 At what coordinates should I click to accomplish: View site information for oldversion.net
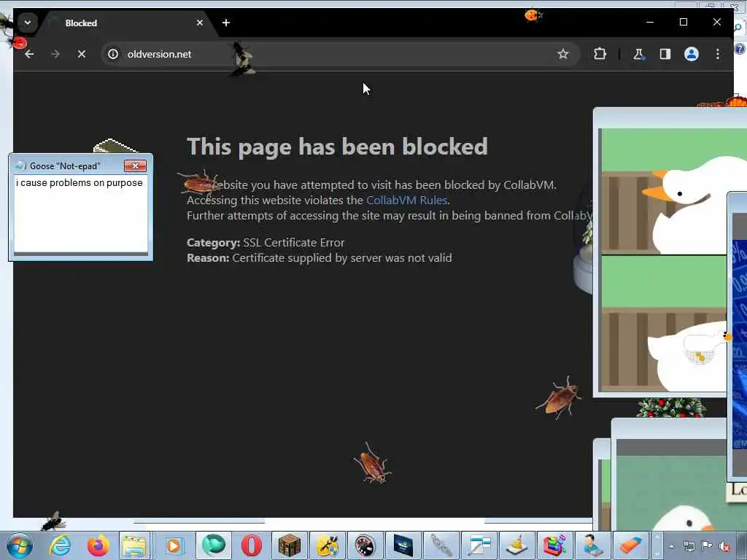point(113,54)
